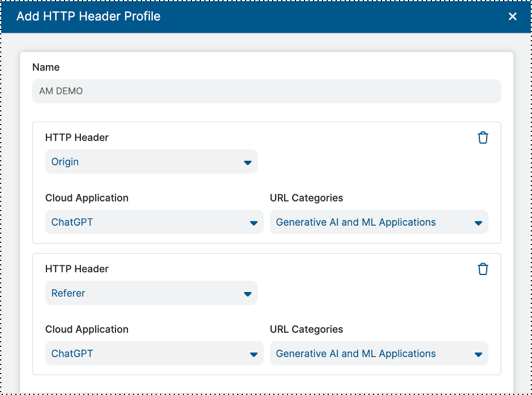Click the Add HTTP Header Profile title text
The width and height of the screenshot is (532, 395).
point(88,16)
